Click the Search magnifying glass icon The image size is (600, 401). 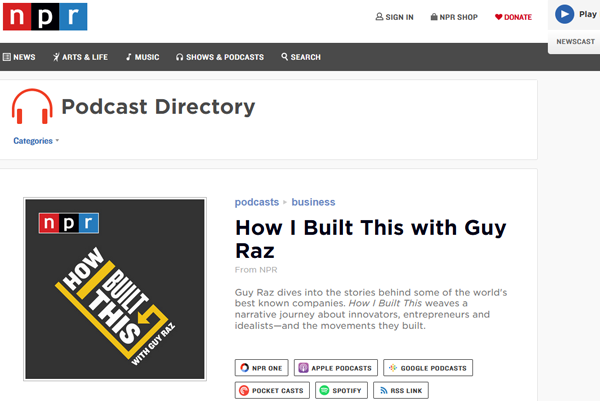click(x=284, y=57)
